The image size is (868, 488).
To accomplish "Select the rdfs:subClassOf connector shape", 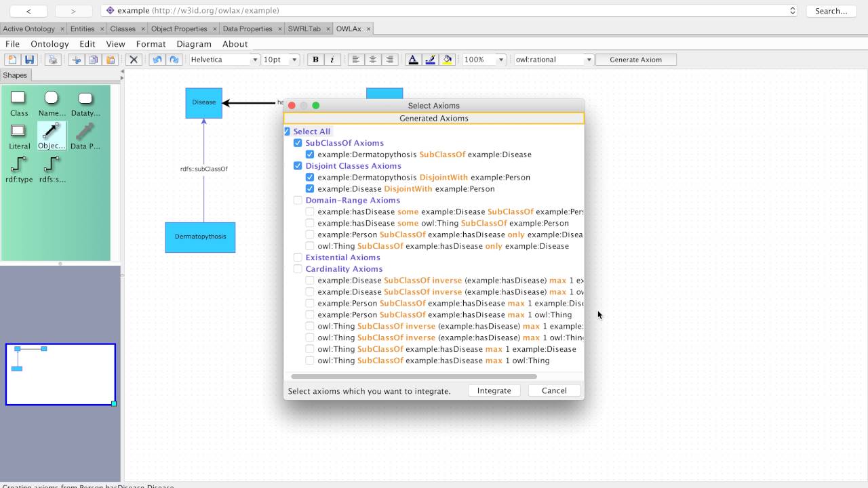I will (x=52, y=169).
